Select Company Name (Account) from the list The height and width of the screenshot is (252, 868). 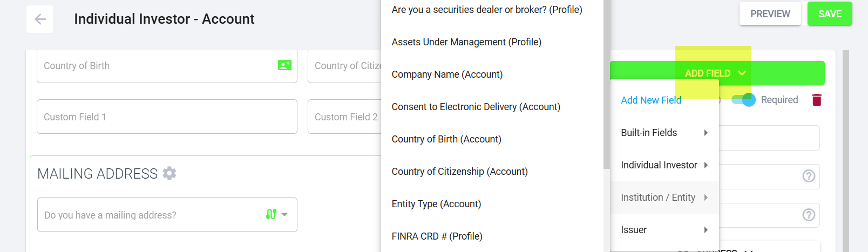pyautogui.click(x=447, y=74)
